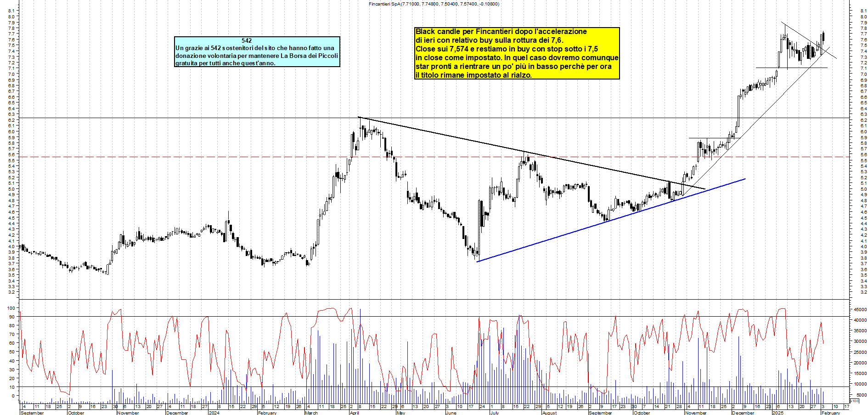Click the line "di ieri con relativo buy sulla rottura"
The width and height of the screenshot is (868, 415).
pos(490,40)
